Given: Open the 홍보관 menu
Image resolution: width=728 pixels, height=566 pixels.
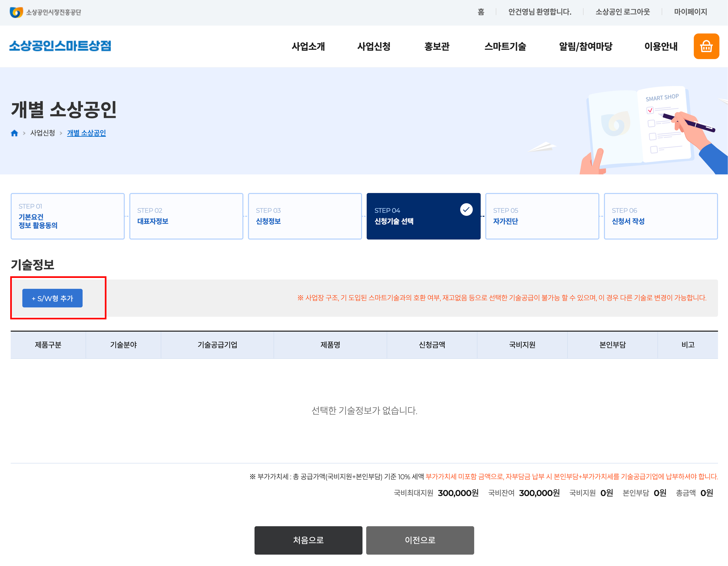Looking at the screenshot, I should coord(437,46).
